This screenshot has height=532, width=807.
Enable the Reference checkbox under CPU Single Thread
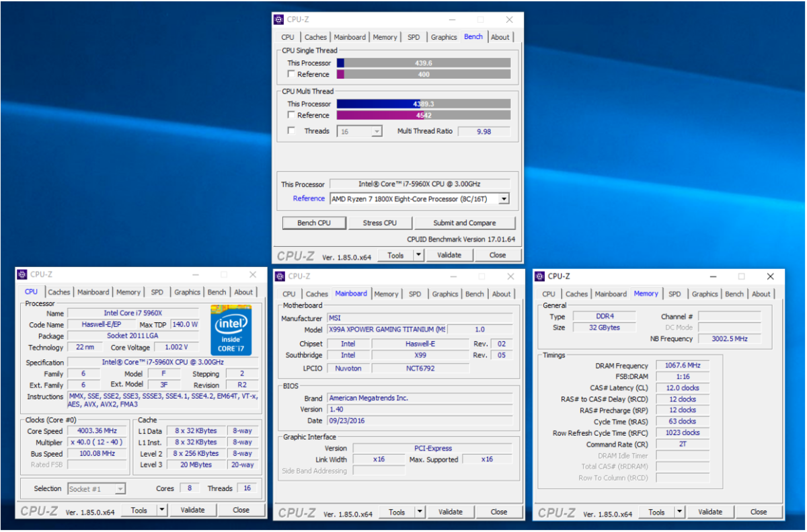(x=292, y=74)
